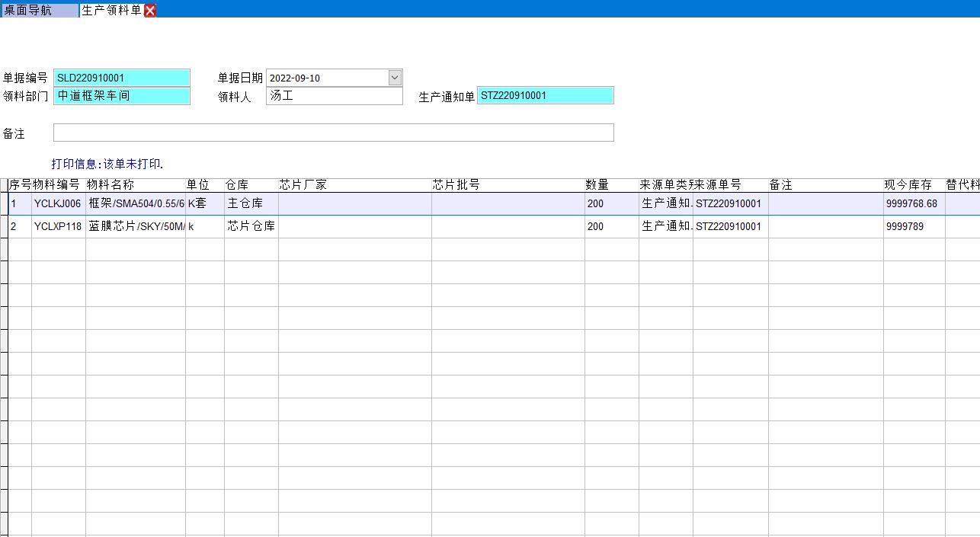980x537 pixels.
Task: Close the 生产领料单 tab
Action: click(x=150, y=10)
